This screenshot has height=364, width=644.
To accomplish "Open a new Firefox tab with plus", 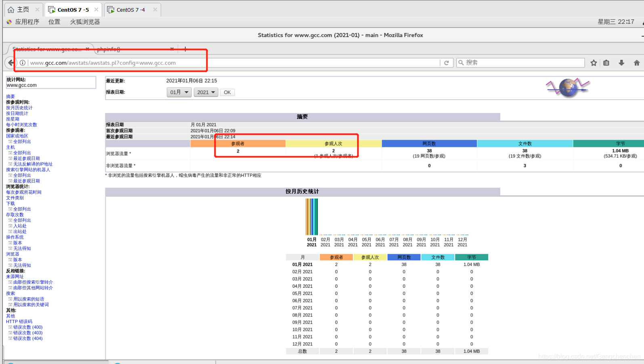I will click(185, 49).
